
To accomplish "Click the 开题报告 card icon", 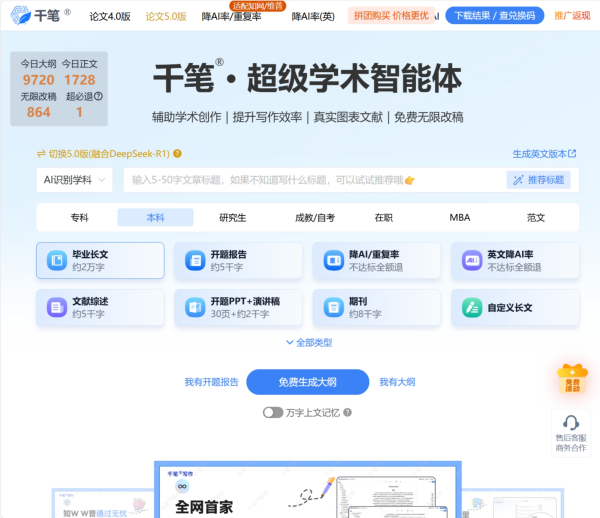I will (195, 261).
